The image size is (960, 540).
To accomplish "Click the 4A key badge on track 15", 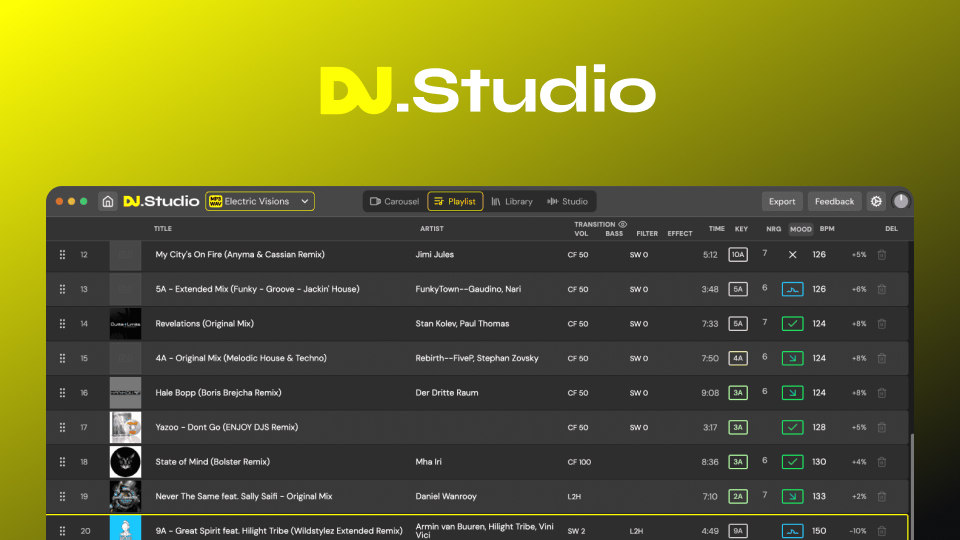I will (738, 358).
